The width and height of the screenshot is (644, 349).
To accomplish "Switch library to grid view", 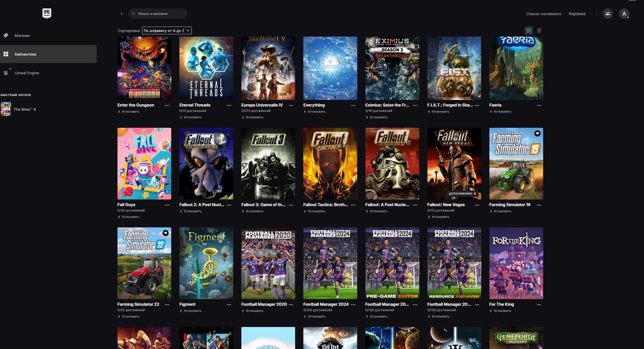I will click(529, 30).
